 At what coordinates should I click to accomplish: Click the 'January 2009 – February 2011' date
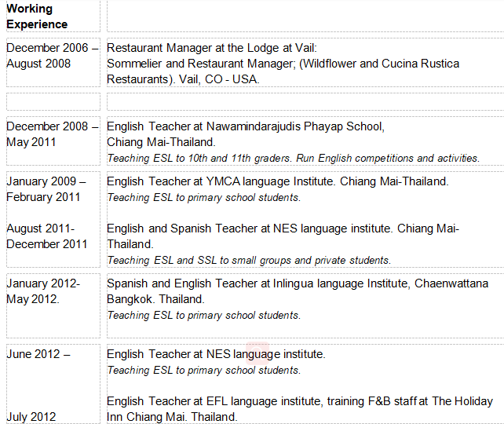pyautogui.click(x=47, y=189)
